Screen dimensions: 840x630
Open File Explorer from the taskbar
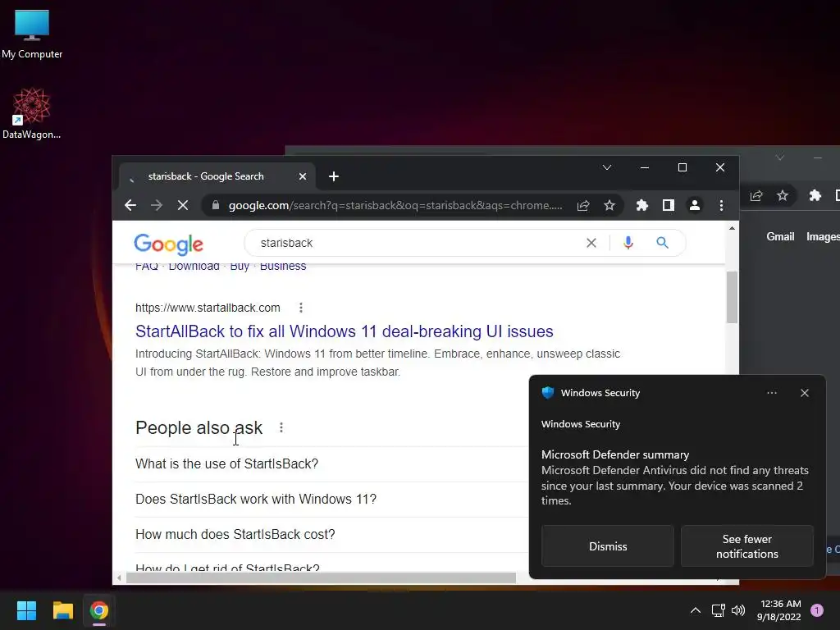click(x=62, y=610)
